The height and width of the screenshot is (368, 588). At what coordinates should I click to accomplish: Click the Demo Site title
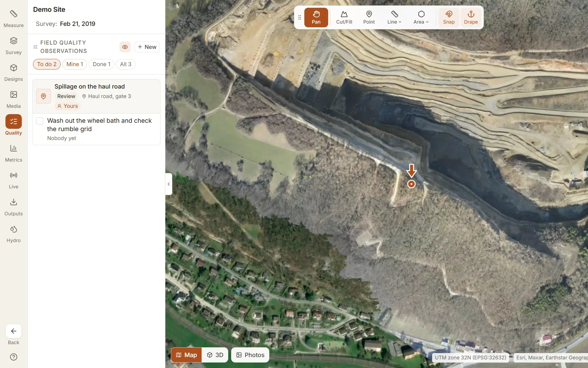(x=49, y=9)
